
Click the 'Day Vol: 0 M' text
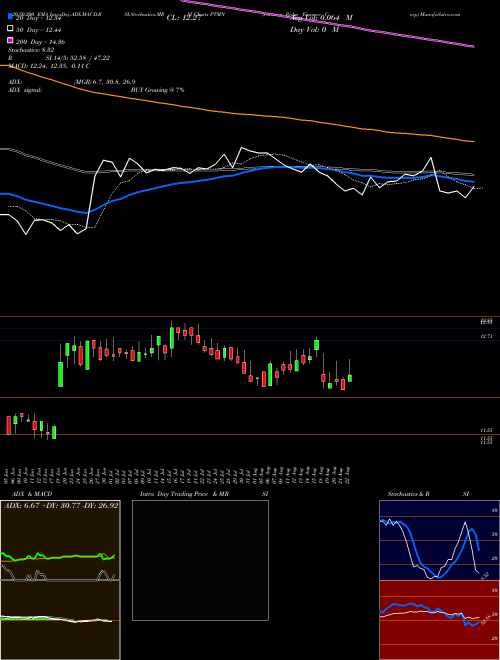coord(314,30)
